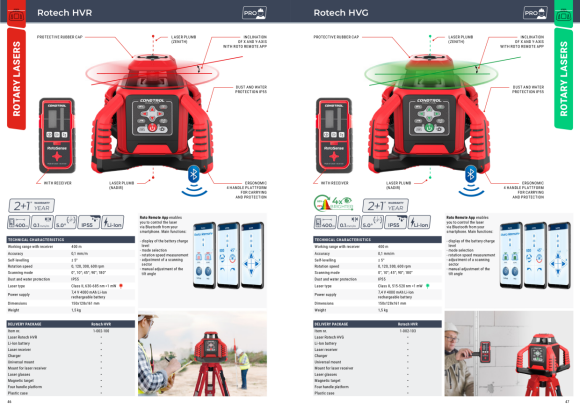This screenshot has width=580, height=410.
Task: Click the HVR laser receiver device image
Action: pyautogui.click(x=57, y=135)
